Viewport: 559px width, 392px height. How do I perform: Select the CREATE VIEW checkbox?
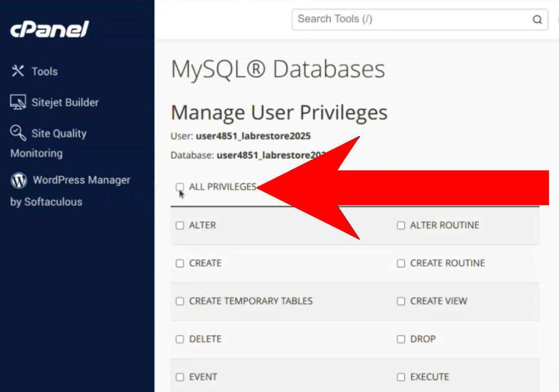[x=401, y=301]
